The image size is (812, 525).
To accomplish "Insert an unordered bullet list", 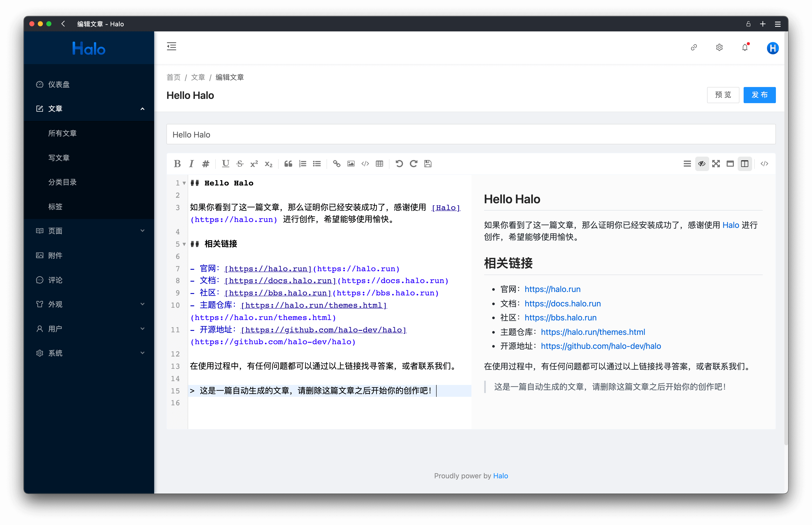I will [x=317, y=164].
